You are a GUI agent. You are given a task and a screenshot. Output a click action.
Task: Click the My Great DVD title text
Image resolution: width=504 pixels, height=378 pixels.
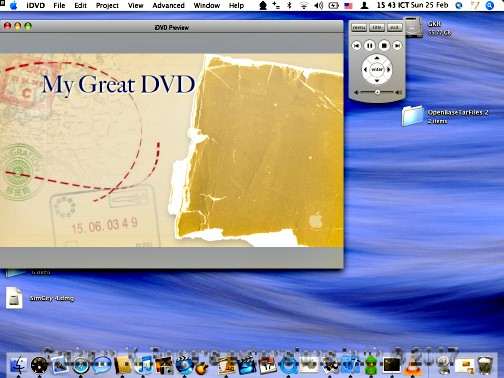point(119,84)
